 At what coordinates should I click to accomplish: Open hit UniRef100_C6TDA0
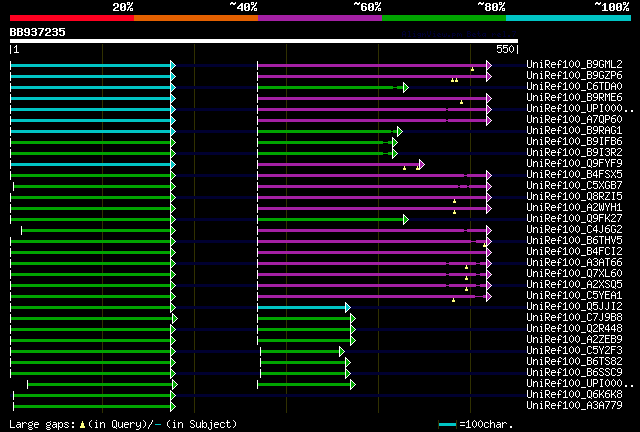click(574, 86)
